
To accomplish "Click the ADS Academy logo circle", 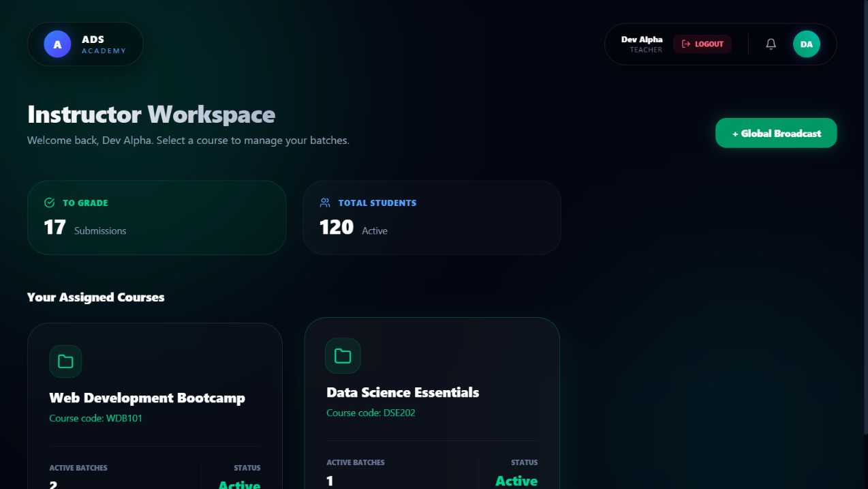I will click(x=57, y=44).
